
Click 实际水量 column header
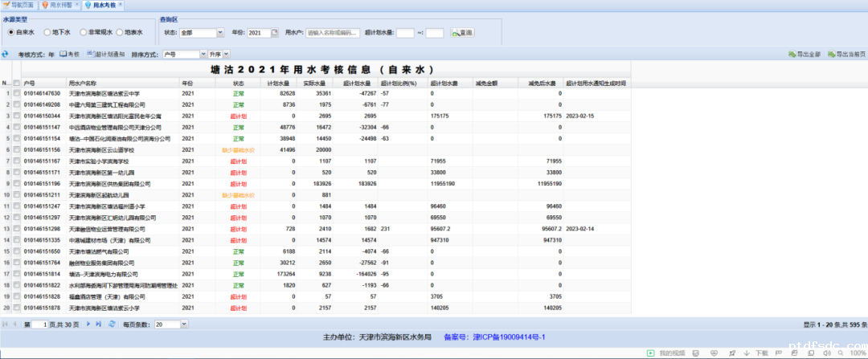[314, 83]
